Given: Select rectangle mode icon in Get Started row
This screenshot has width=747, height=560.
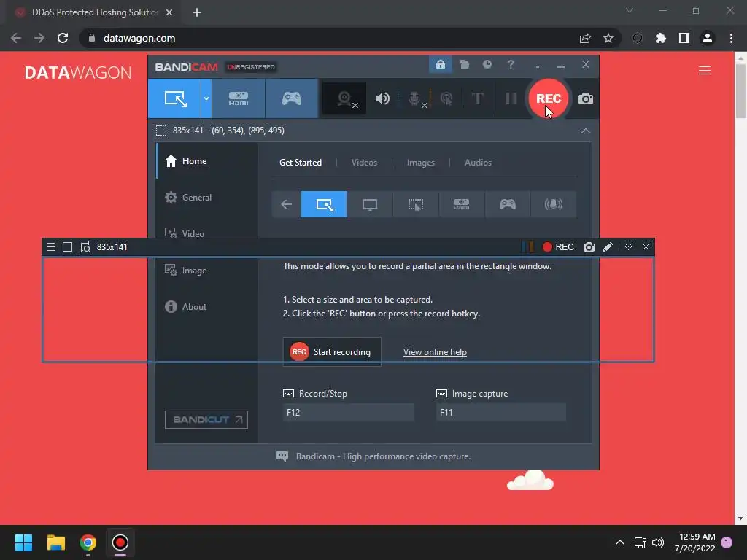Looking at the screenshot, I should click(324, 204).
